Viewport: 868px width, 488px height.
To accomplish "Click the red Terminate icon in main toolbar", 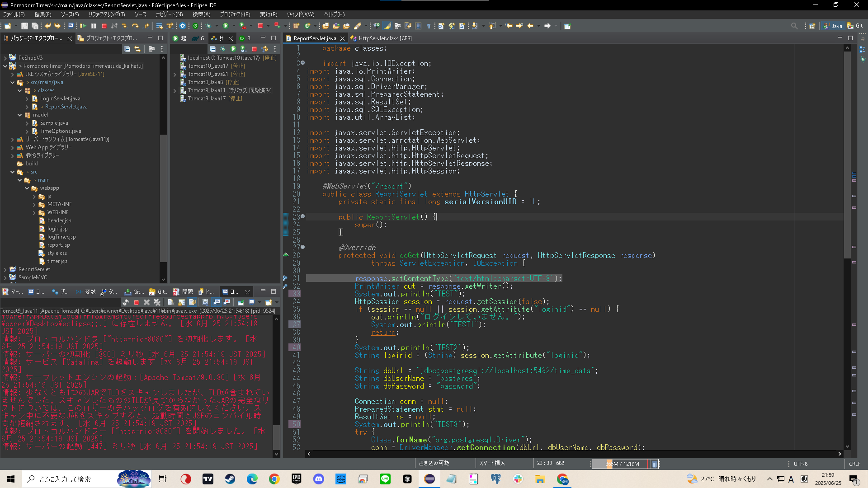I will tap(104, 26).
